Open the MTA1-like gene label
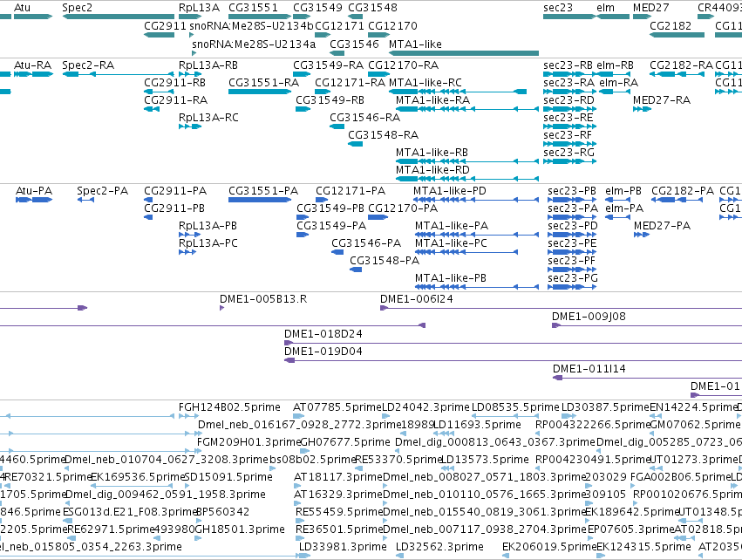742x560 pixels. [416, 44]
